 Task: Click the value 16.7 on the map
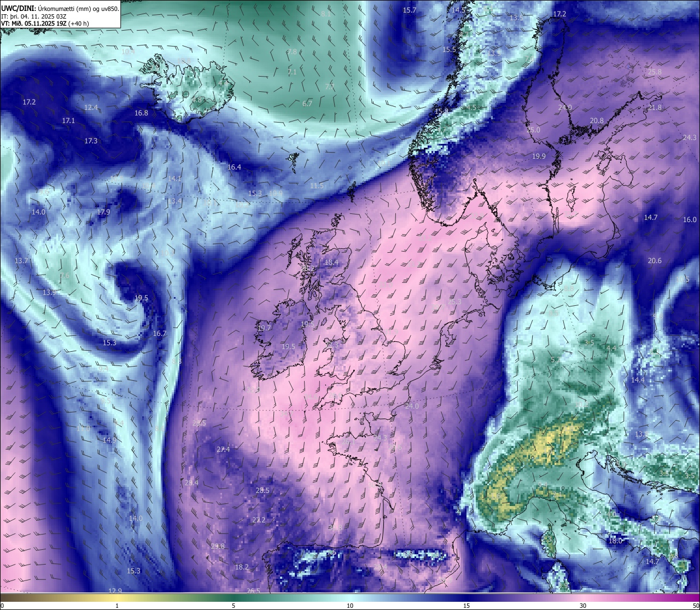tap(159, 333)
